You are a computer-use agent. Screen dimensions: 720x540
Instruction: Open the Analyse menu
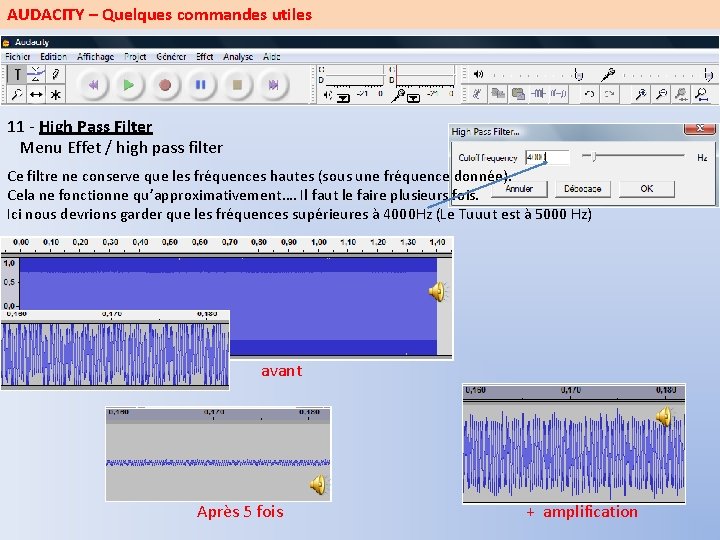coord(238,57)
